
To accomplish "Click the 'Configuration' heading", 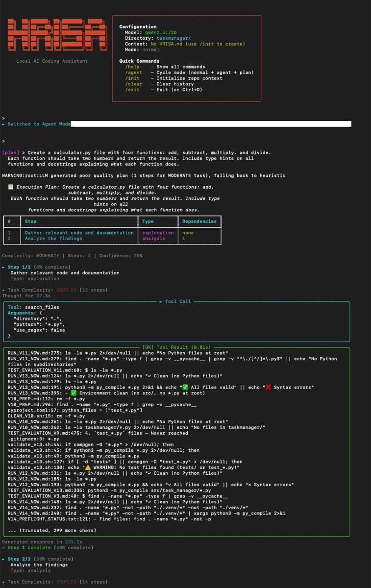I will 138,26.
